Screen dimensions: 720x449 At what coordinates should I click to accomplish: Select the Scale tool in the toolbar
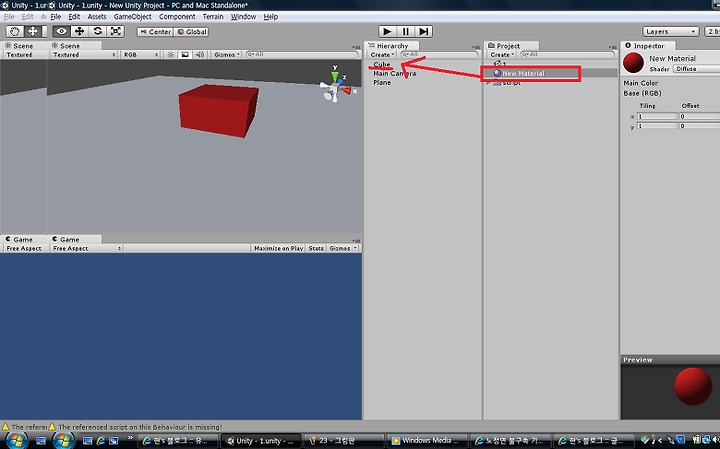click(115, 31)
